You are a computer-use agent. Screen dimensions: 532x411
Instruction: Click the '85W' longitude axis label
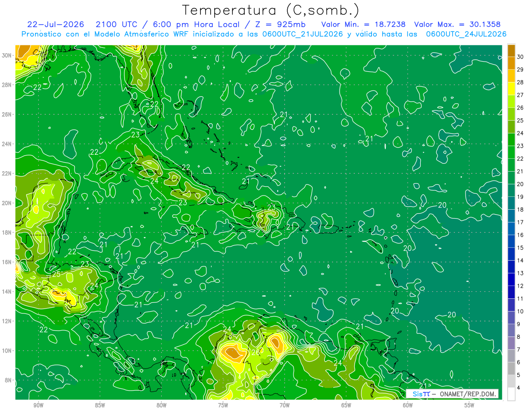pos(100,405)
